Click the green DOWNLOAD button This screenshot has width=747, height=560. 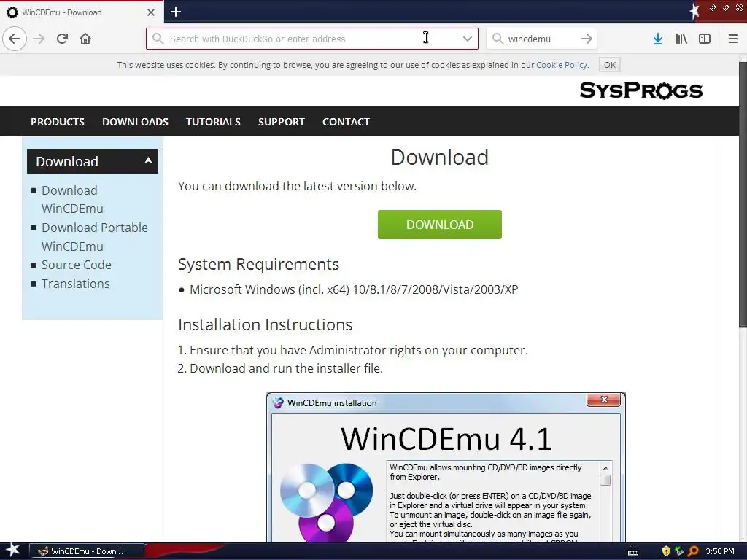[440, 225]
